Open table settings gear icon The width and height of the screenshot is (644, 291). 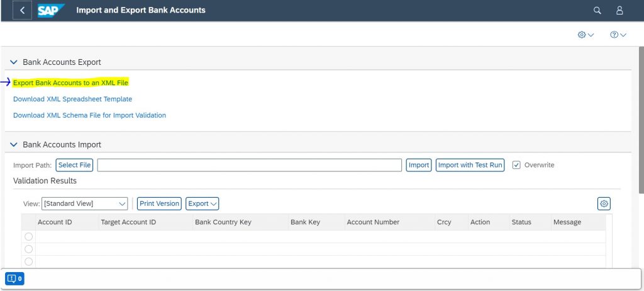tap(604, 203)
